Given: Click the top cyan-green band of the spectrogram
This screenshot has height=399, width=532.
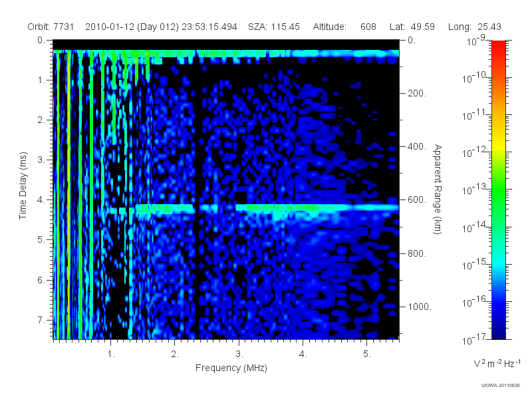Looking at the screenshot, I should [226, 54].
